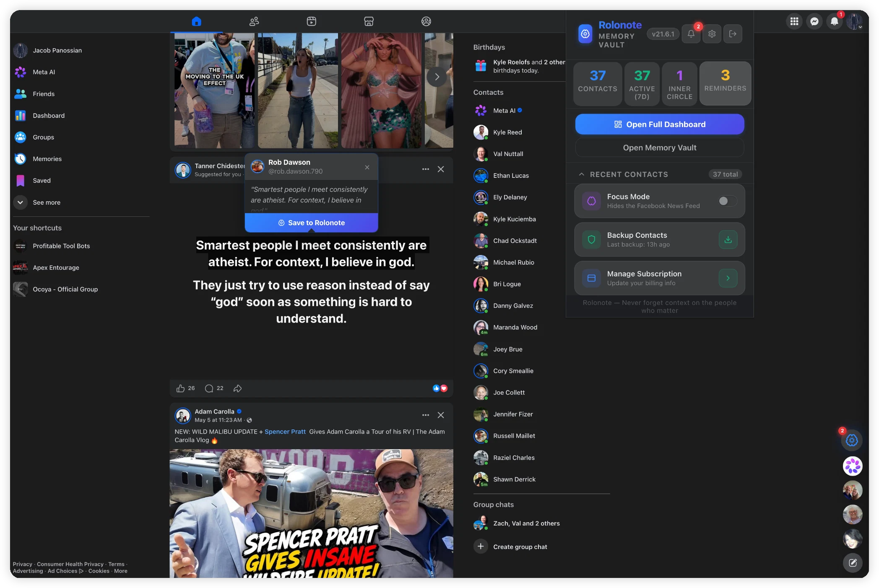Image resolution: width=879 pixels, height=588 pixels.
Task: Open chat with Maranda Wood
Action: click(515, 328)
